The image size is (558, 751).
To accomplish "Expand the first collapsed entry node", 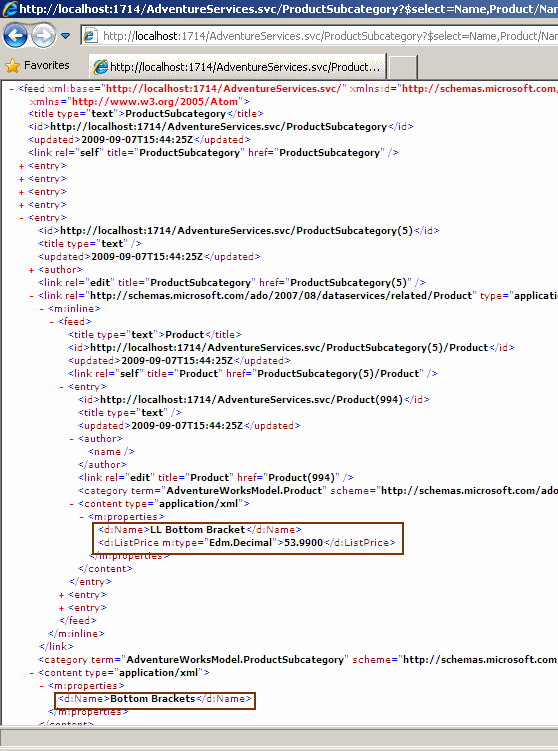I will 21,166.
